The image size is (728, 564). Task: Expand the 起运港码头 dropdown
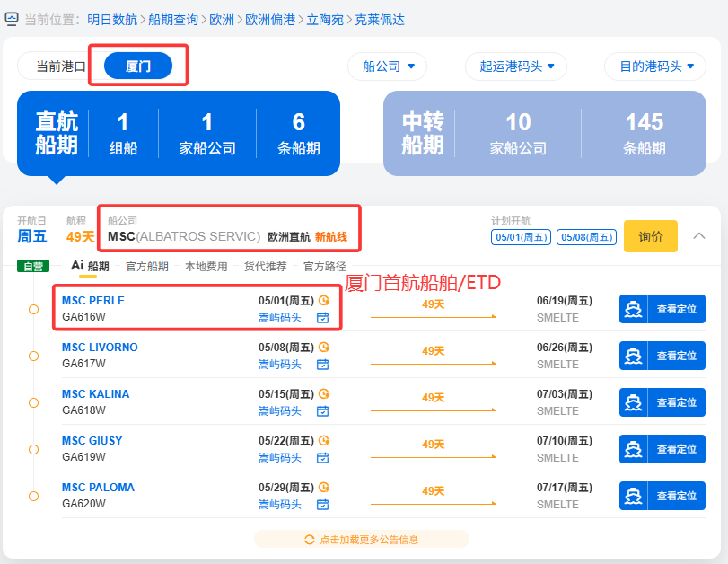tap(517, 66)
